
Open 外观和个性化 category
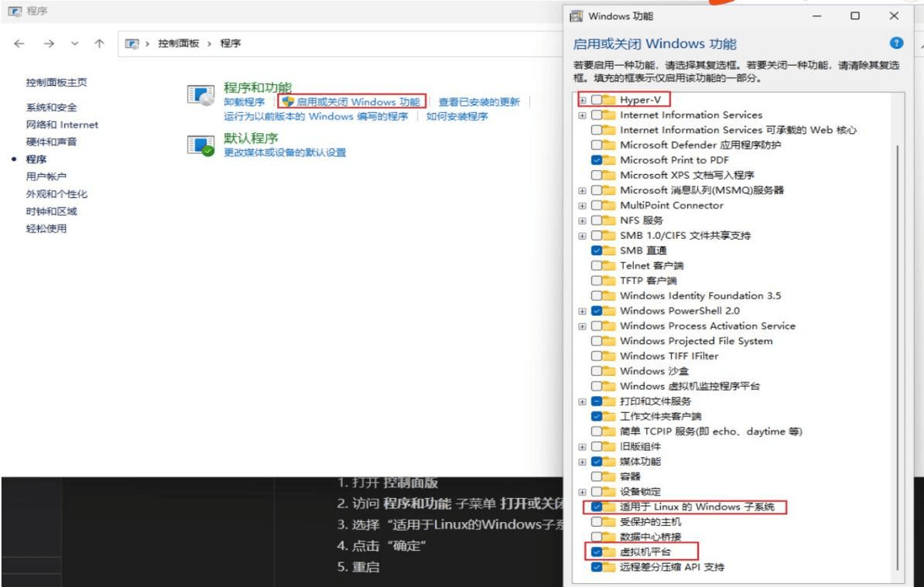tap(56, 193)
